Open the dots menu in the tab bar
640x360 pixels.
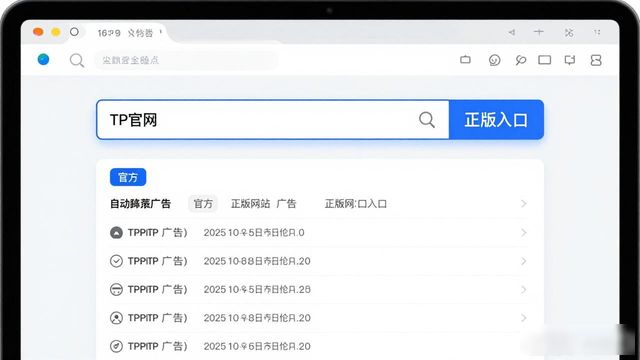pyautogui.click(x=597, y=32)
